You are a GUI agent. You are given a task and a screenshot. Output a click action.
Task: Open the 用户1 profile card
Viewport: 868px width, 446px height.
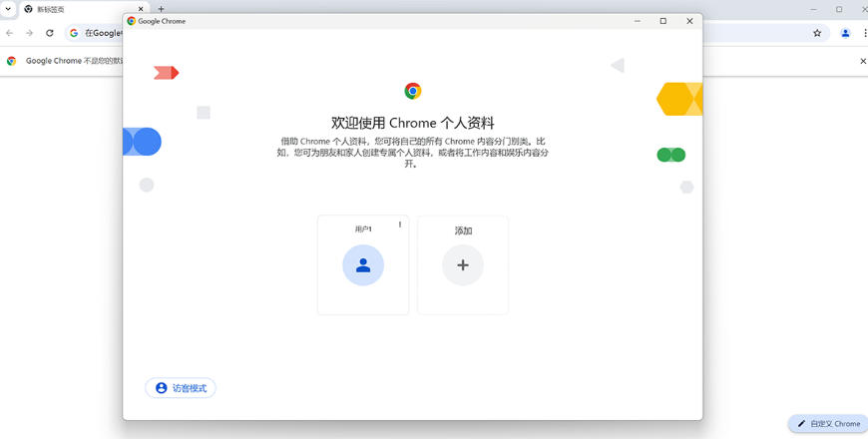[x=362, y=265]
